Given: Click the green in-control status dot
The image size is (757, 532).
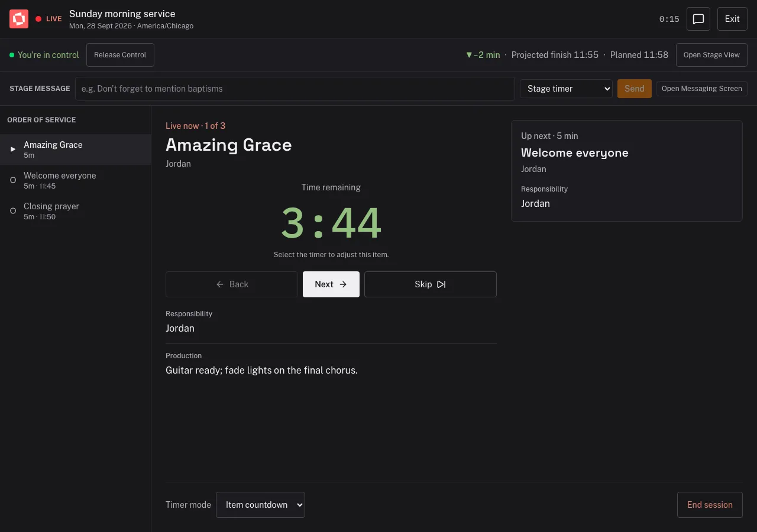Looking at the screenshot, I should [x=12, y=55].
